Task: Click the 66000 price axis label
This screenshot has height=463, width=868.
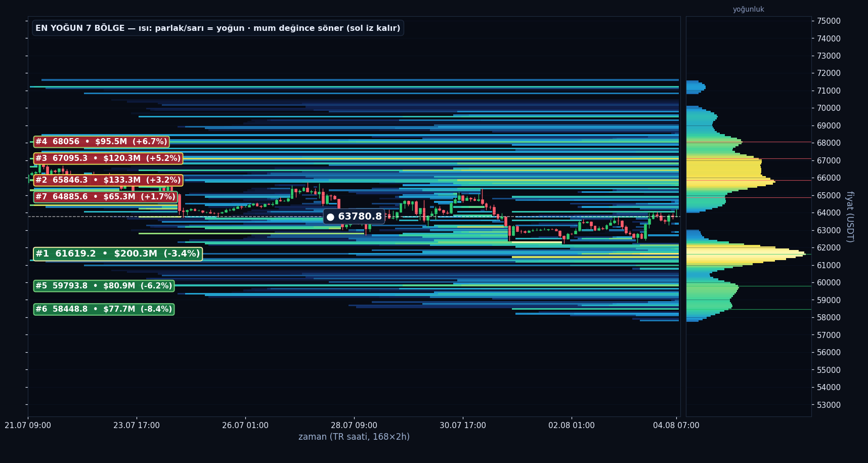Action: click(829, 178)
